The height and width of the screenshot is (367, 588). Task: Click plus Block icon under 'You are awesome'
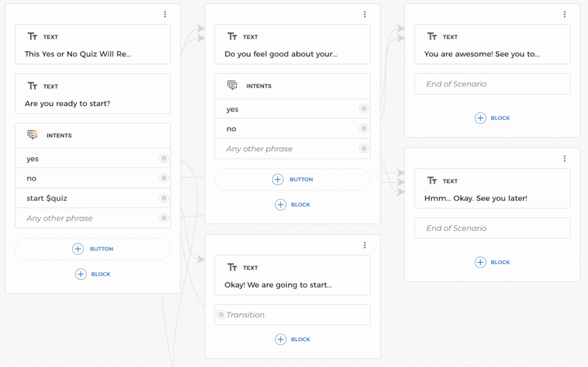click(480, 118)
